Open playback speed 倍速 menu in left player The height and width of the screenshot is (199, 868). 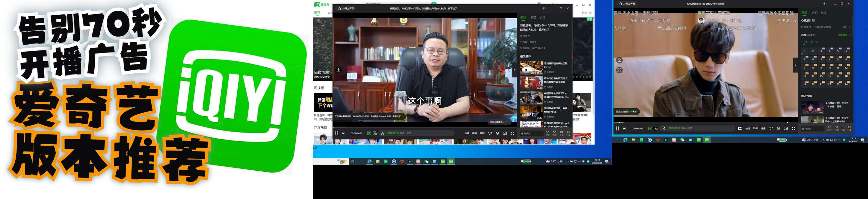(x=467, y=133)
